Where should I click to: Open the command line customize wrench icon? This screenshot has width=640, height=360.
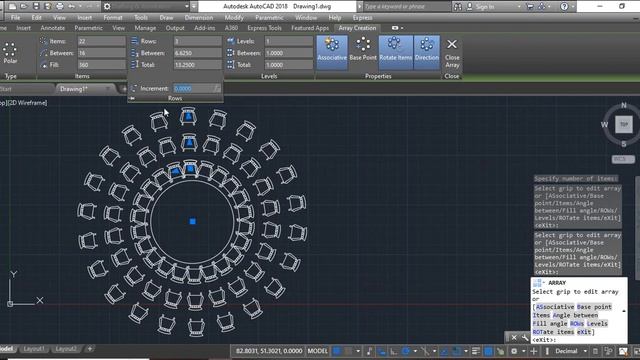pos(524,338)
